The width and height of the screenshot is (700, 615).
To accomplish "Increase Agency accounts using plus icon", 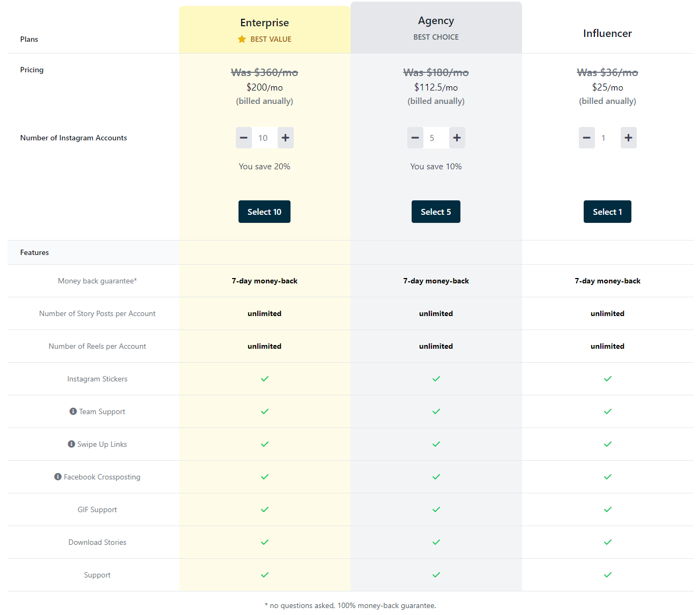I will tap(457, 138).
